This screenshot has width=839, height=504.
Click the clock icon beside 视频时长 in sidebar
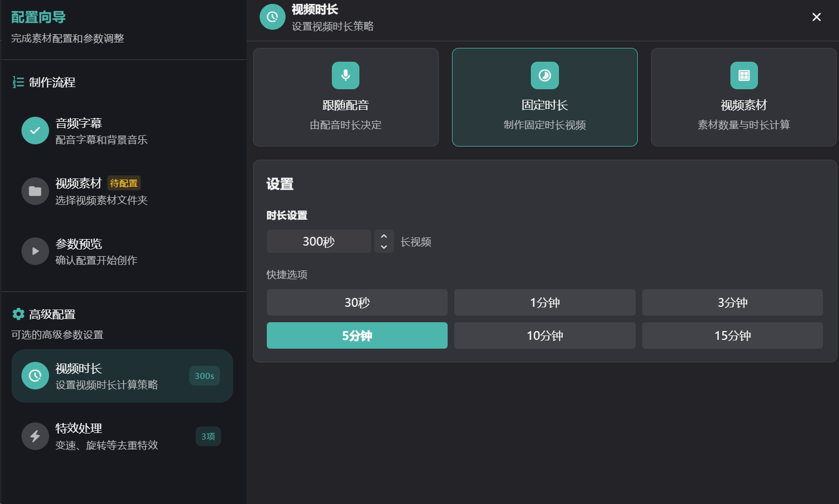click(35, 376)
